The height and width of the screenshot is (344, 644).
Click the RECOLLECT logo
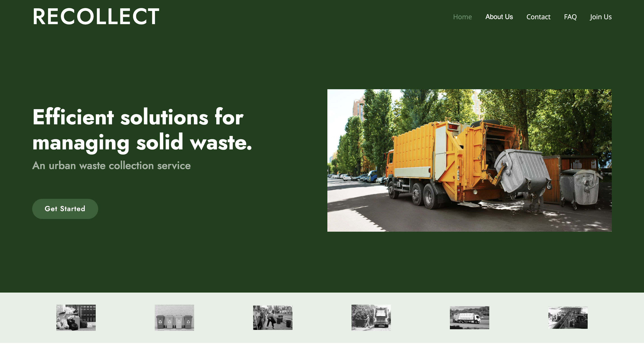pos(96,17)
